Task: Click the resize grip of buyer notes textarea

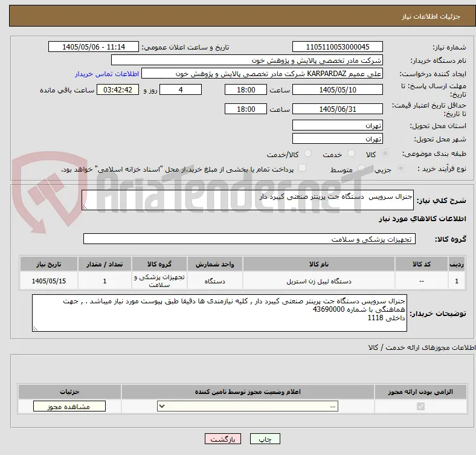Action: point(35,328)
